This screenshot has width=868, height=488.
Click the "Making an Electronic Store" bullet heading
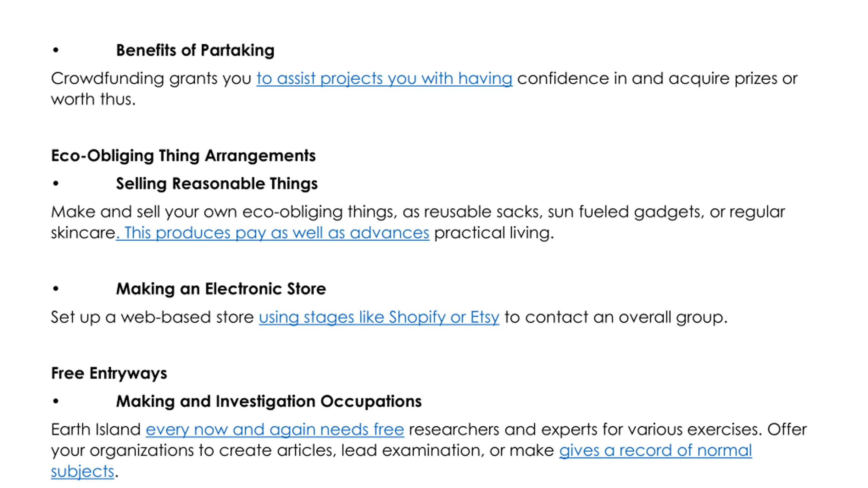(x=221, y=289)
